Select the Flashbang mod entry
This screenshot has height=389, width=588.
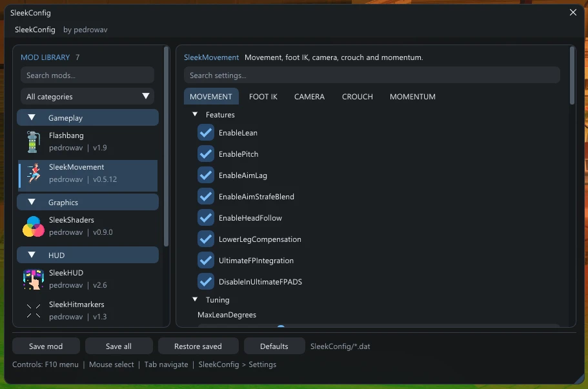87,142
